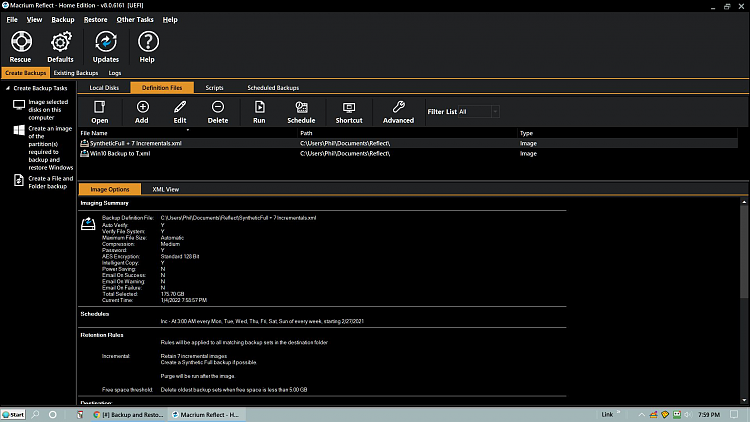Click 'Image selected disks on this computer' link
This screenshot has width=750, height=422.
pos(48,110)
